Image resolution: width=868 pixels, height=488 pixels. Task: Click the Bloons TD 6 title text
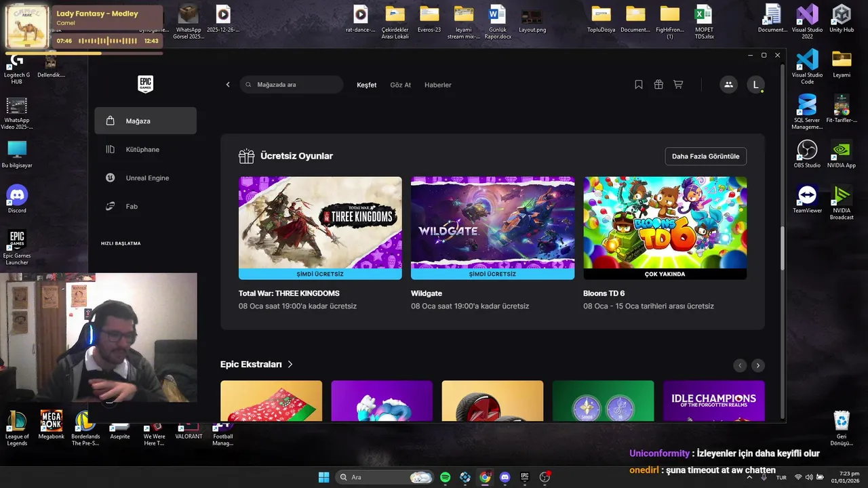(x=604, y=293)
